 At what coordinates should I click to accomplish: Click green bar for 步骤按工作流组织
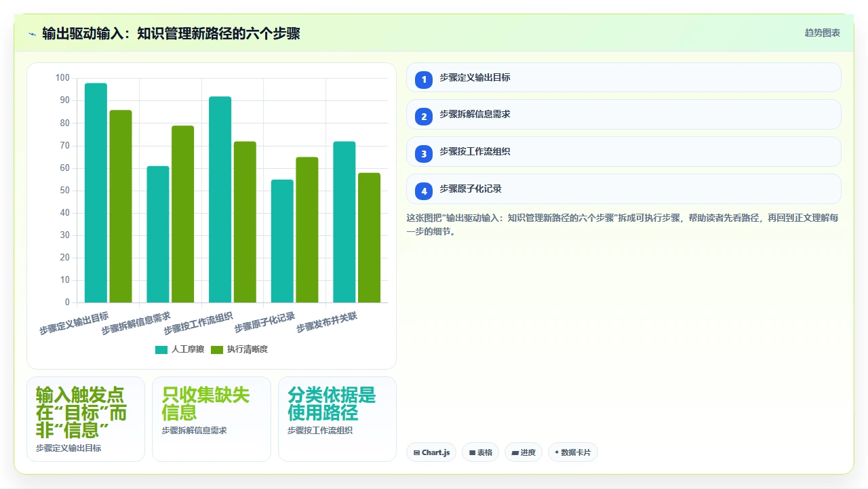[245, 222]
